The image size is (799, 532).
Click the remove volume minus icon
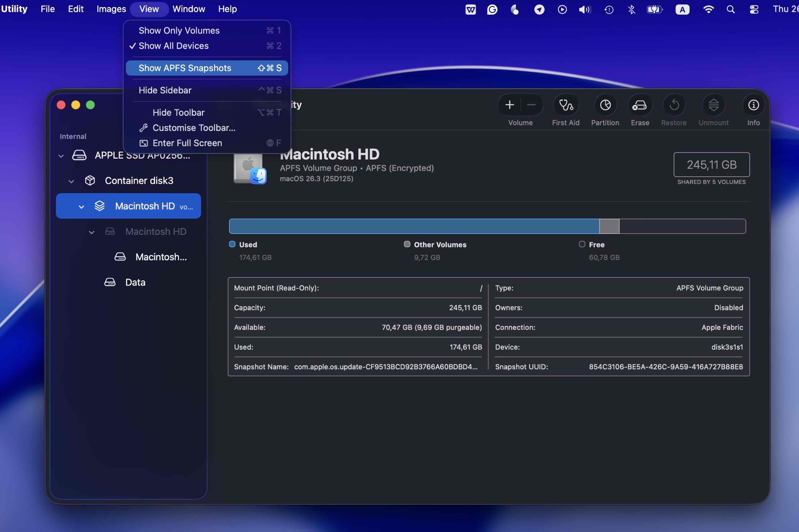pos(531,105)
